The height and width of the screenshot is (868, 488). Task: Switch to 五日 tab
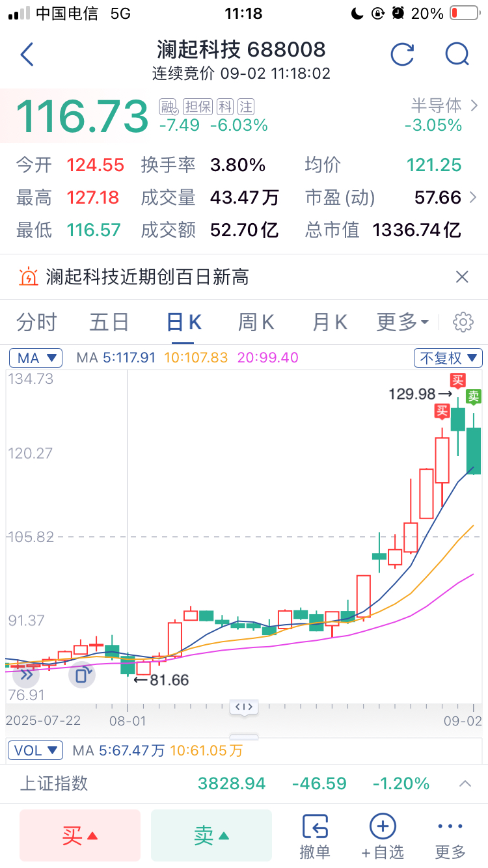click(109, 322)
